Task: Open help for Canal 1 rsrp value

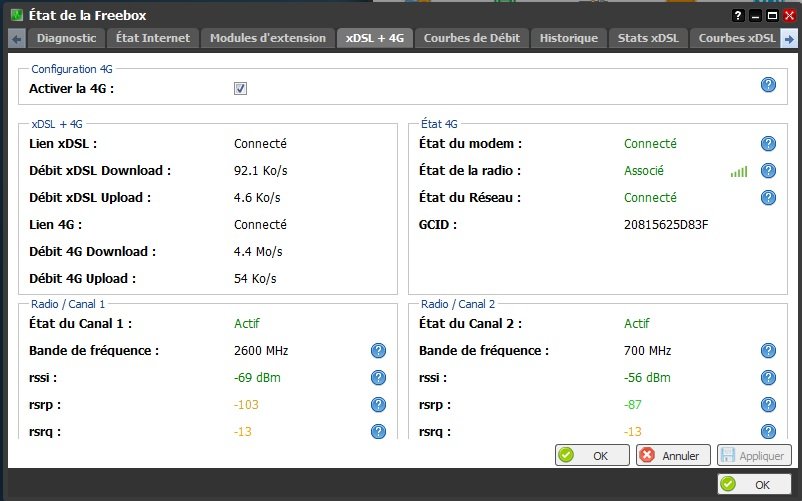Action: click(378, 404)
